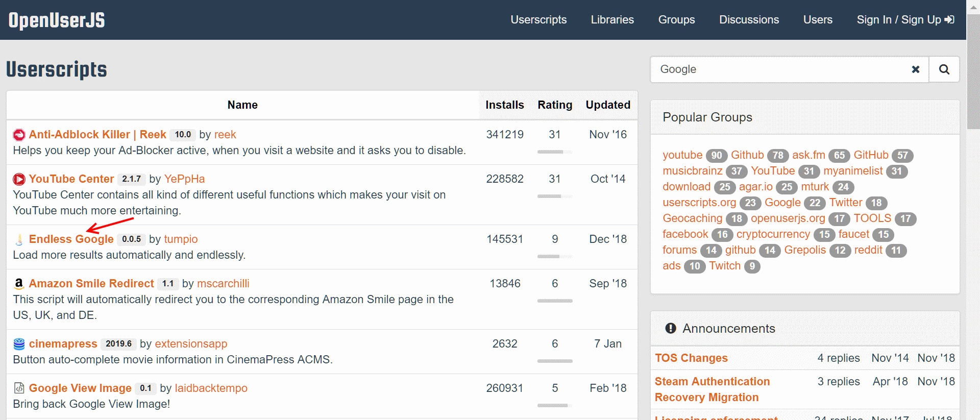The image size is (980, 420).
Task: View author extensionsapp's profile
Action: click(191, 344)
